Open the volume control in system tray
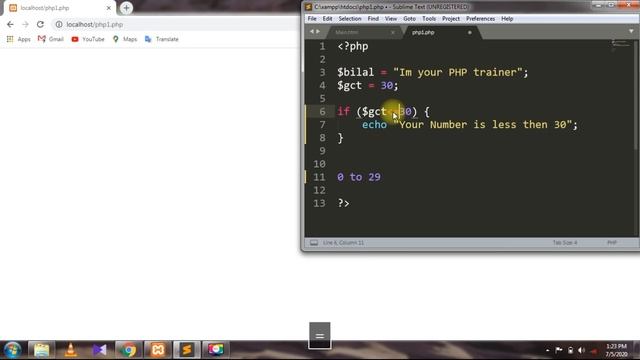The width and height of the screenshot is (640, 360). click(582, 350)
